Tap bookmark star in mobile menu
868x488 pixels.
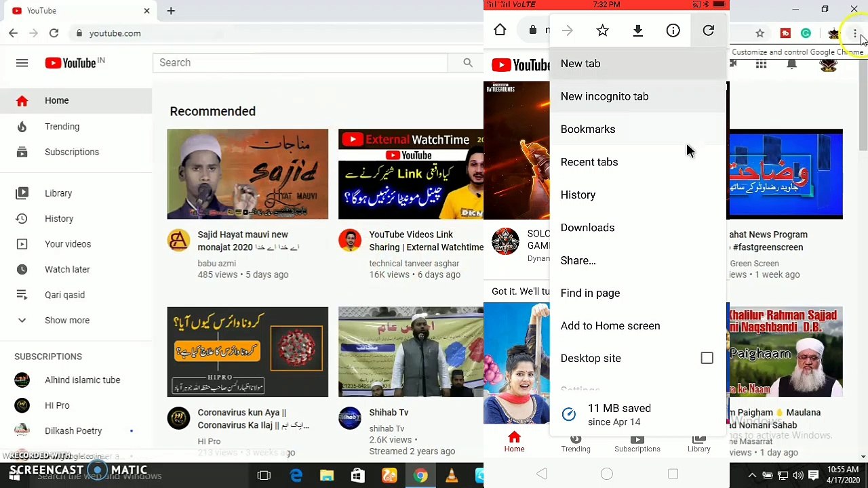click(602, 30)
